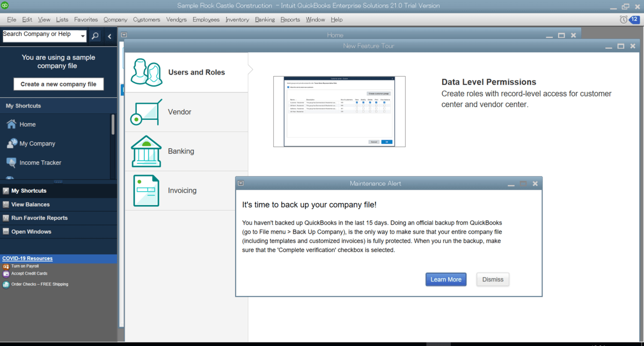Select View Balances panel icon
This screenshot has height=346, width=644.
click(6, 204)
